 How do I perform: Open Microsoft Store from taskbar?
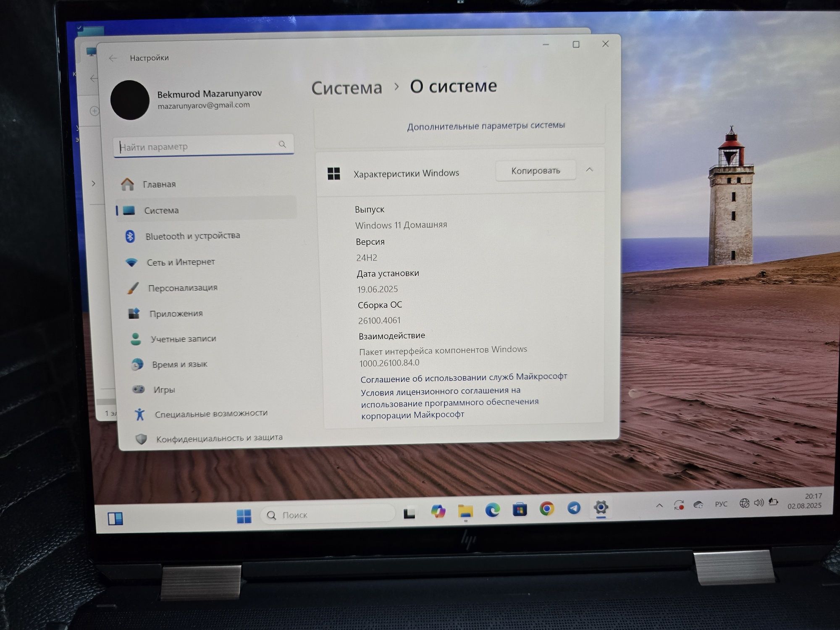pyautogui.click(x=520, y=509)
